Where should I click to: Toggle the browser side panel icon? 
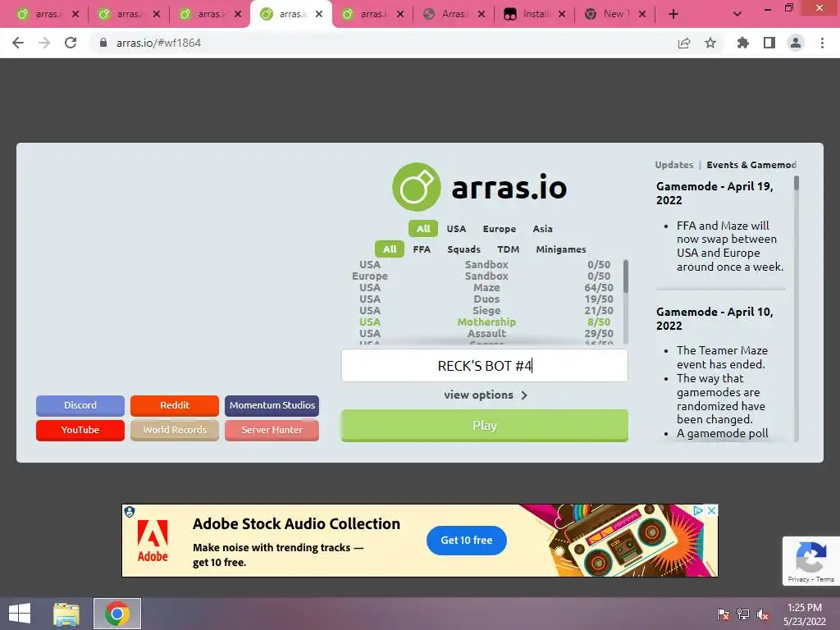[769, 43]
